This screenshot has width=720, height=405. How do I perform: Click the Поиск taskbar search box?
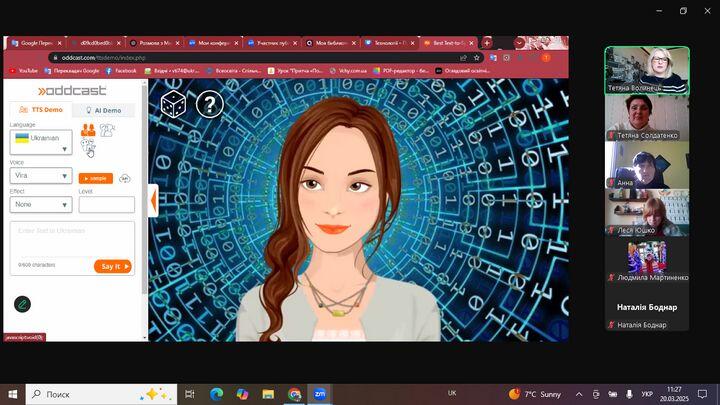101,394
